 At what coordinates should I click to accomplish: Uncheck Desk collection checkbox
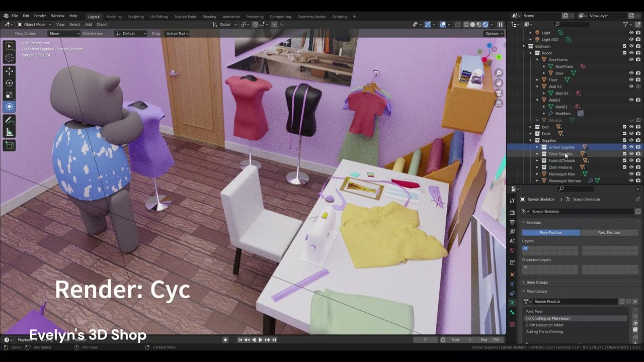click(625, 134)
